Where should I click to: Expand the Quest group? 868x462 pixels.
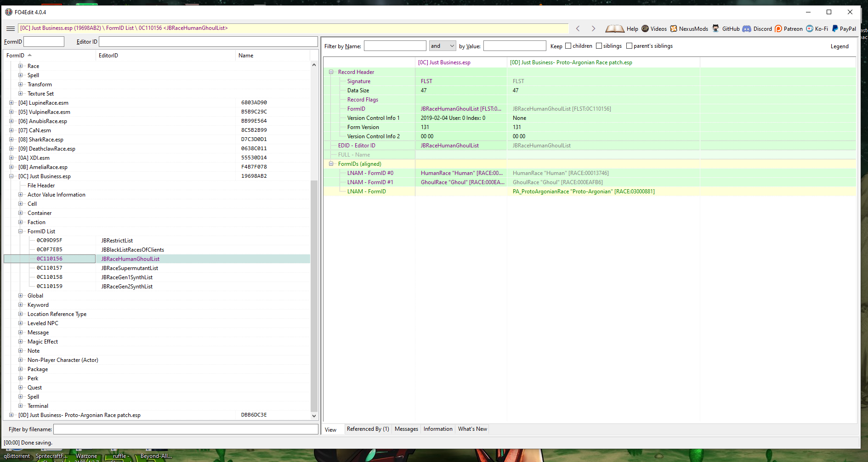point(21,388)
